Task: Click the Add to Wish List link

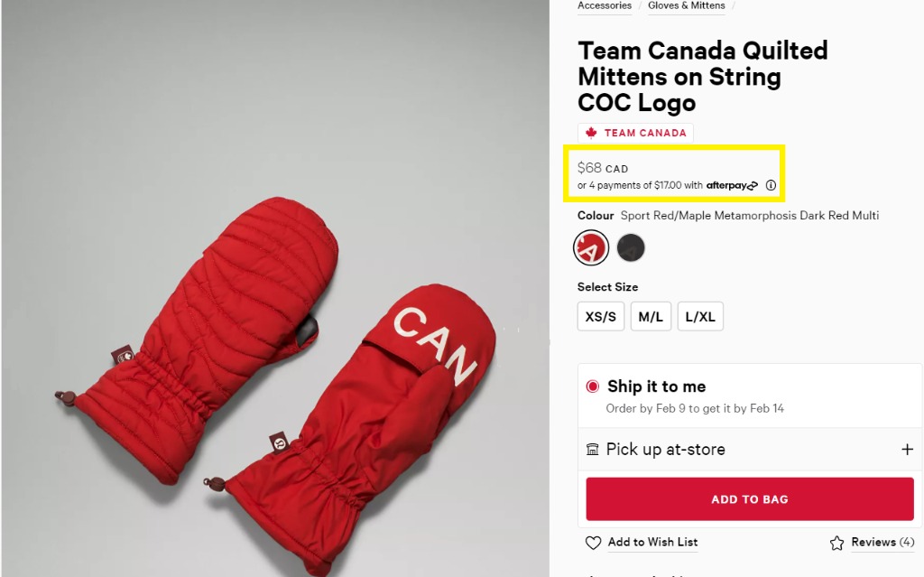Action: 652,543
